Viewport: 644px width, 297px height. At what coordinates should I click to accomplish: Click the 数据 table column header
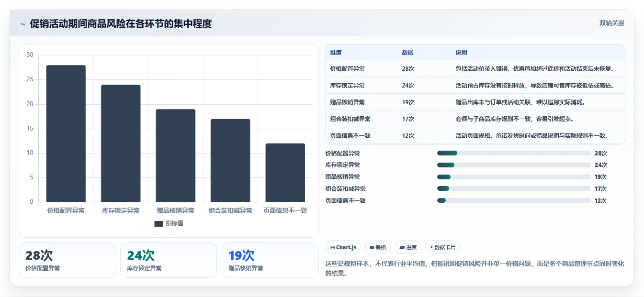pyautogui.click(x=407, y=53)
